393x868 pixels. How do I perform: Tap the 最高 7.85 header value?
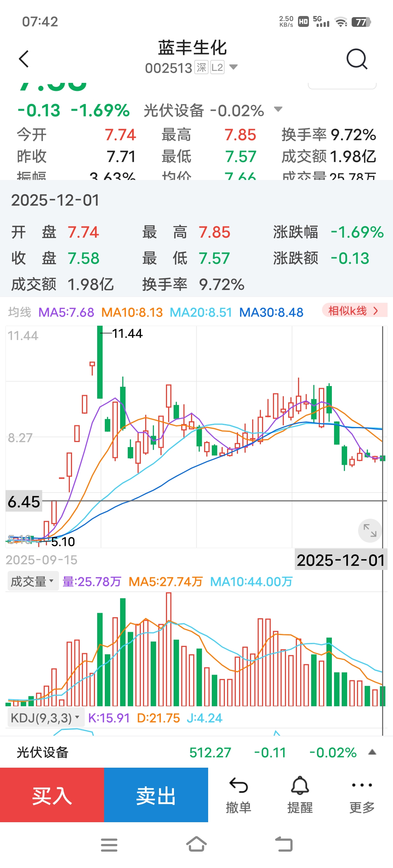coord(240,135)
